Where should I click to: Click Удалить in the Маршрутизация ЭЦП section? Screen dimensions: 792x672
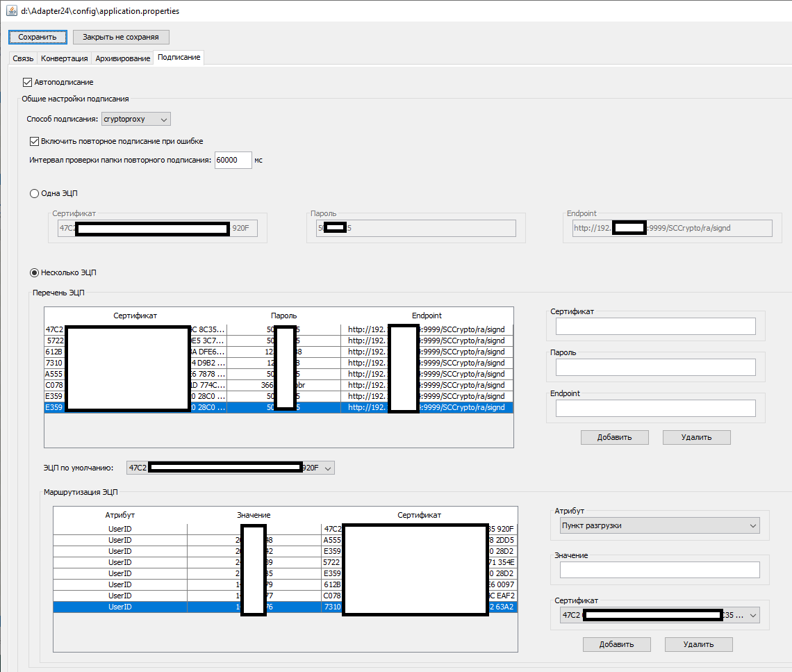pos(698,644)
